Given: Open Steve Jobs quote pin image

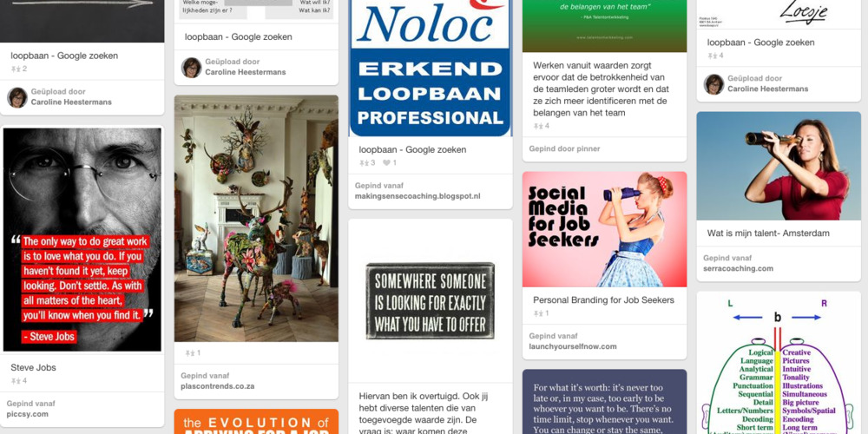Looking at the screenshot, I should pyautogui.click(x=82, y=240).
